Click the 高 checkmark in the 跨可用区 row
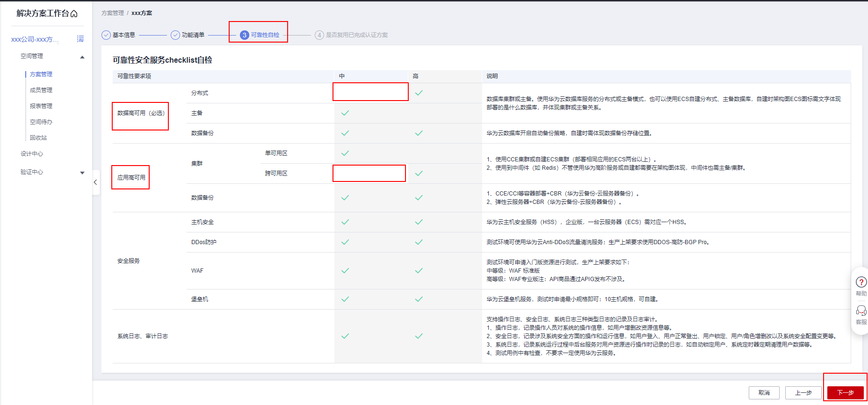 click(419, 174)
